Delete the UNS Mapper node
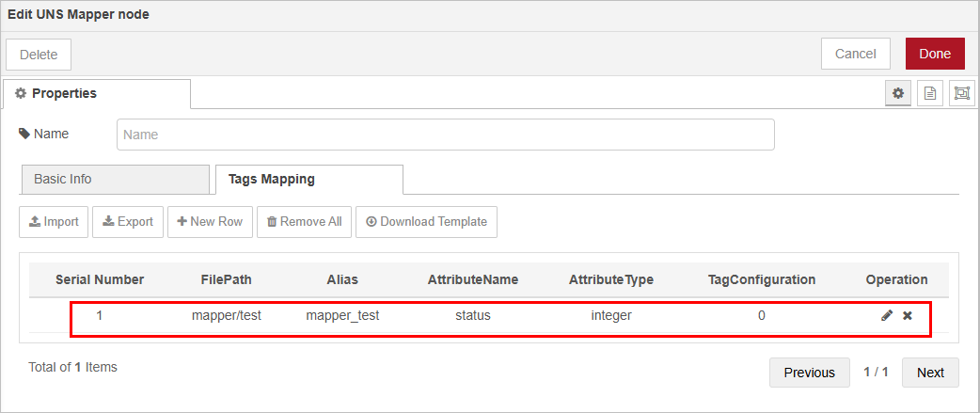This screenshot has height=413, width=980. pyautogui.click(x=39, y=55)
